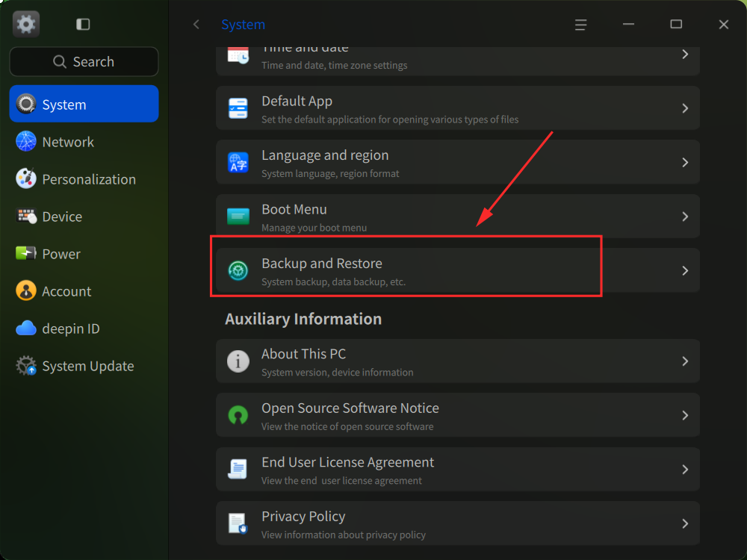The image size is (747, 560).
Task: Open End User License Agreement chevron
Action: (685, 469)
